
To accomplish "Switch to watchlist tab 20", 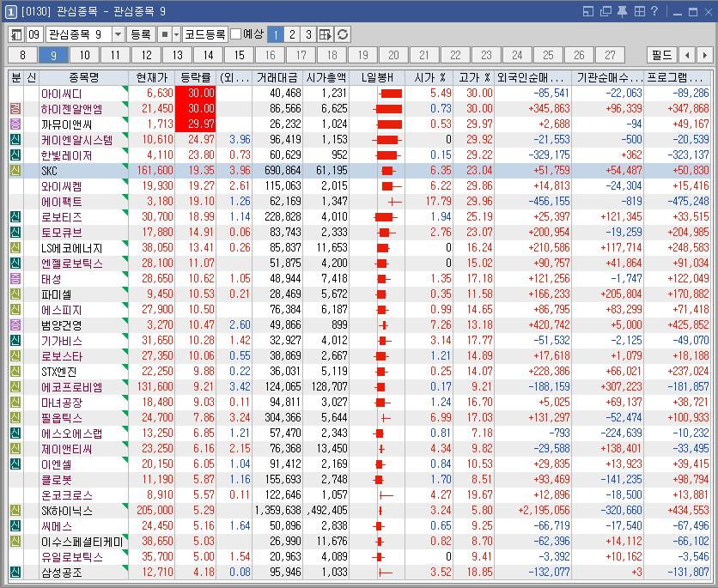I will pos(393,56).
